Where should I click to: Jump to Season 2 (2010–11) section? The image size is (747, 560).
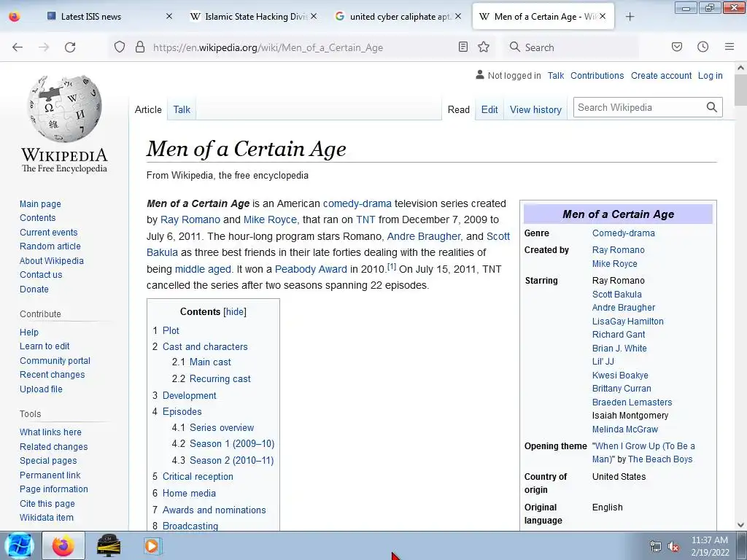[x=231, y=461]
